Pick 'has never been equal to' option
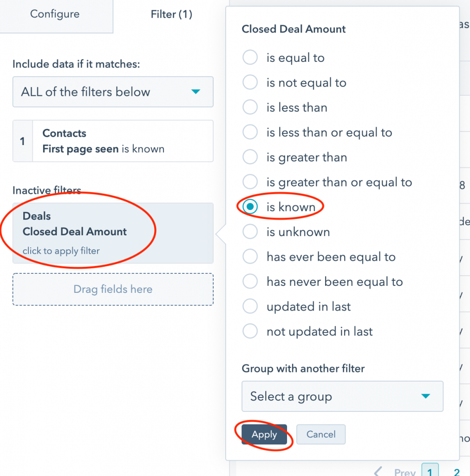470x476 pixels. (250, 282)
